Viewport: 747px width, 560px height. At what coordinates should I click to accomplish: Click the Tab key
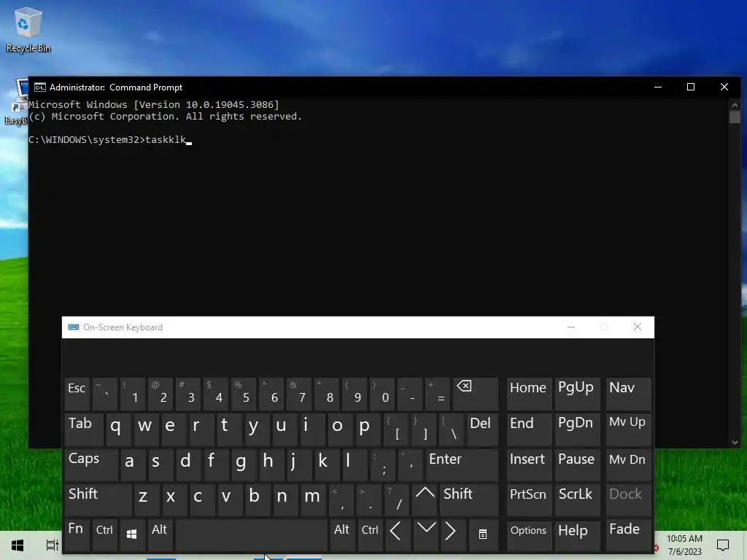84,429
